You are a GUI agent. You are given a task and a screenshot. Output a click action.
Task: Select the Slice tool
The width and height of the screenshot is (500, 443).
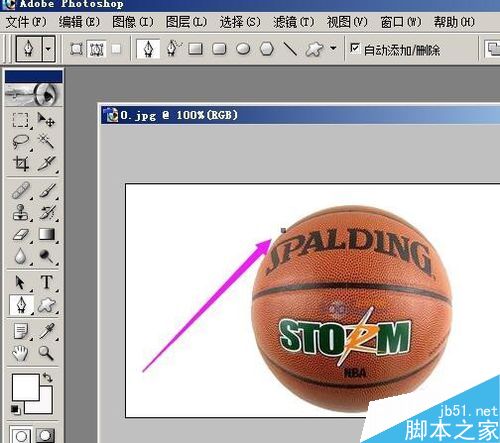[47, 163]
